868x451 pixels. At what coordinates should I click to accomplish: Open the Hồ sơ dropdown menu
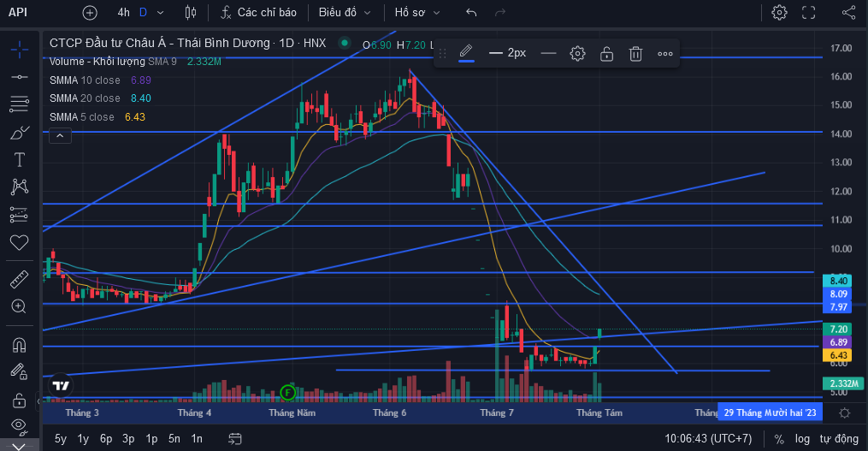[x=416, y=12]
